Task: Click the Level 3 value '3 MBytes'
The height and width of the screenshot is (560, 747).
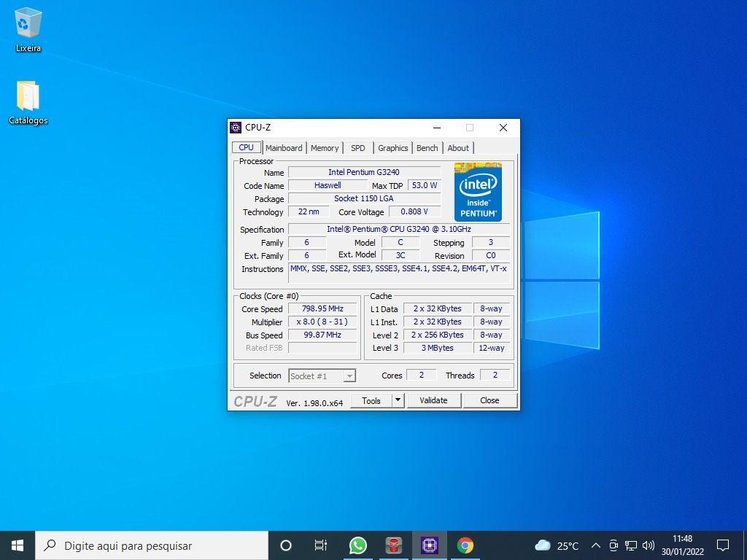Action: pos(438,348)
